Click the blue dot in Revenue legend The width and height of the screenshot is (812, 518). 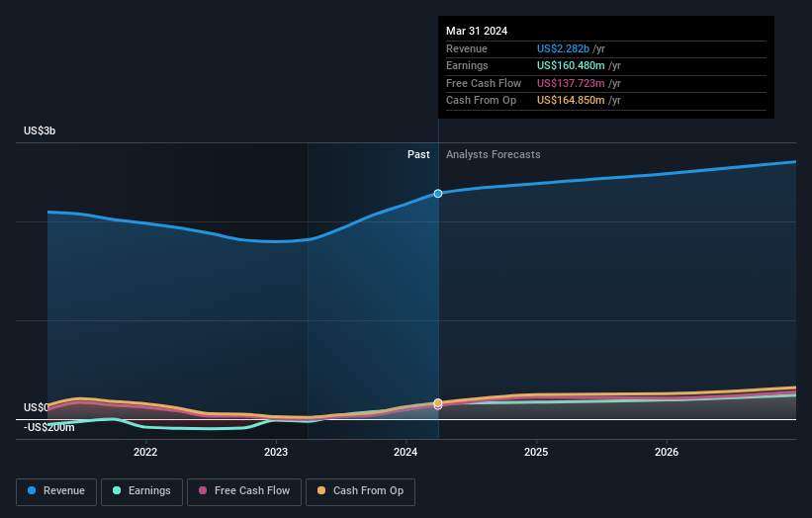click(x=32, y=490)
